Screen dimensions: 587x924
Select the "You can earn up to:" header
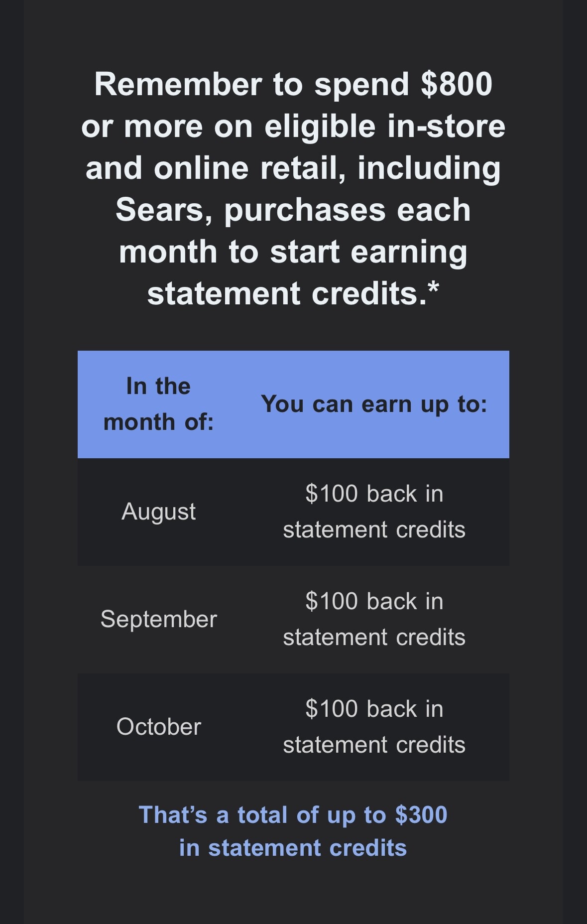pyautogui.click(x=374, y=404)
